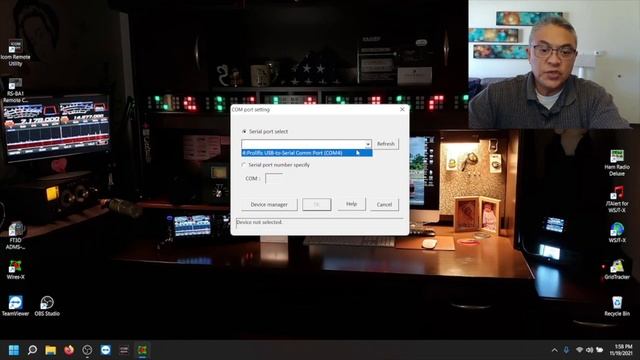Click the battery tray icon
Screen dimensions: 640x360
[600, 350]
